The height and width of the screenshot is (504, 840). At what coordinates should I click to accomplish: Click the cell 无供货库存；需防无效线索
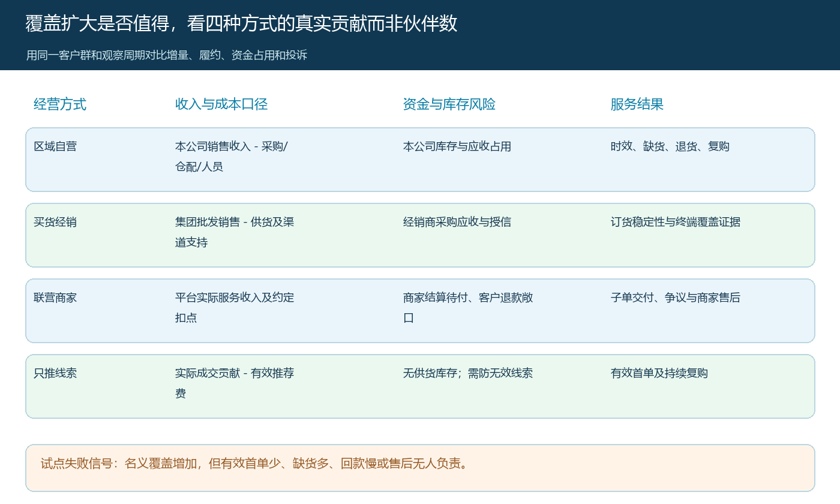[468, 373]
